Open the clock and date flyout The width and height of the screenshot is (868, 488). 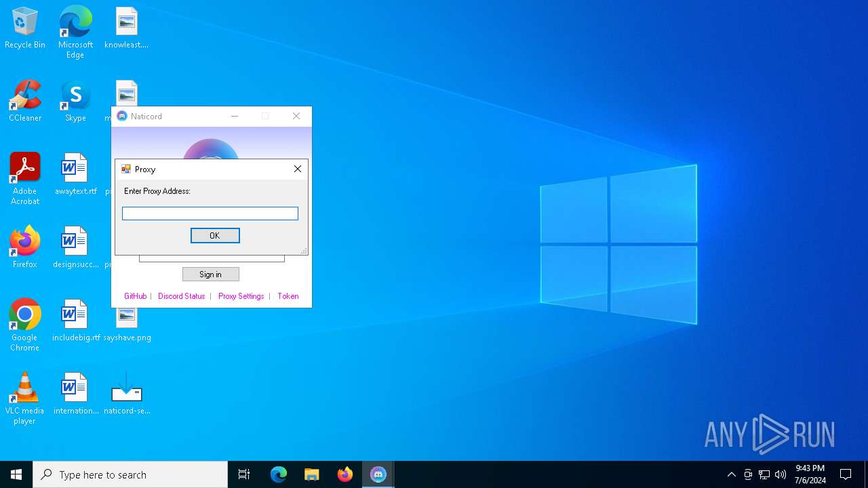[x=810, y=474]
